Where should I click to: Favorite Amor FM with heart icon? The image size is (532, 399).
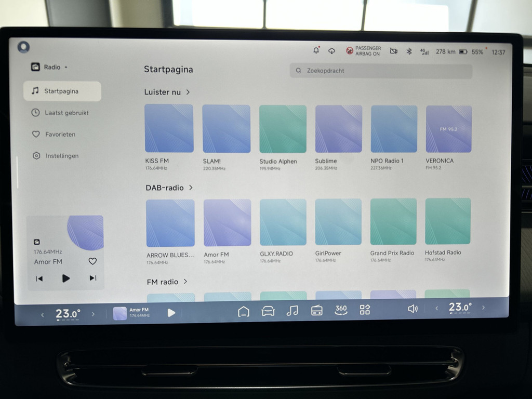pos(92,261)
